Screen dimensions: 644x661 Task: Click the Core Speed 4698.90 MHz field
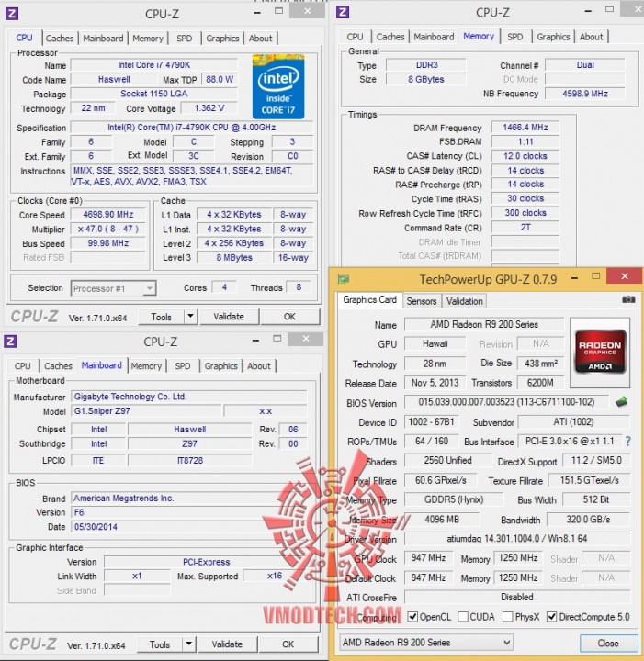[x=108, y=214]
